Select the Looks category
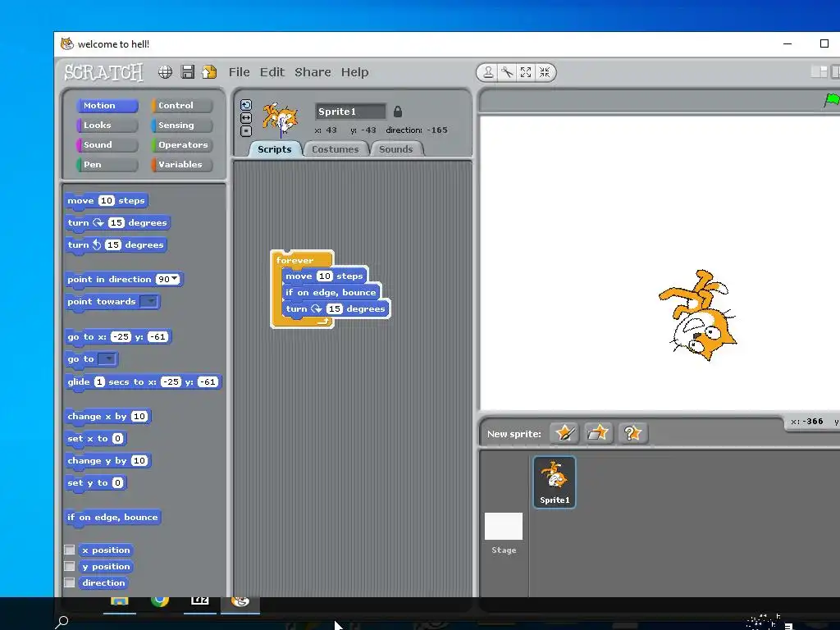 tap(107, 126)
